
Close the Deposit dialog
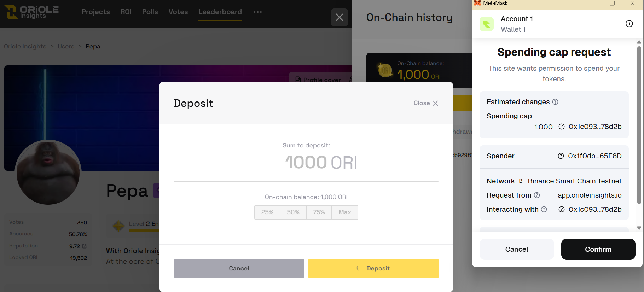426,103
